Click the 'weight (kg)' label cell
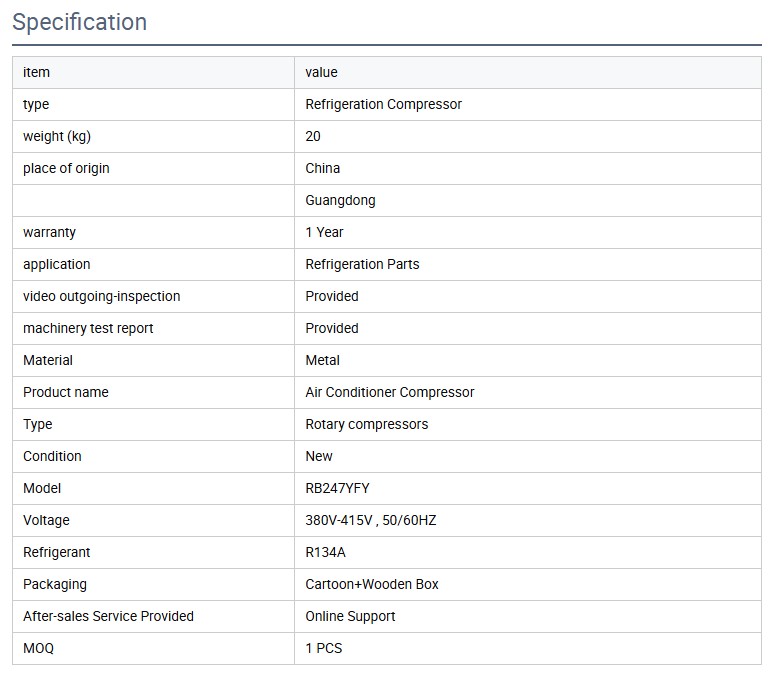Image resolution: width=772 pixels, height=676 pixels. click(57, 136)
